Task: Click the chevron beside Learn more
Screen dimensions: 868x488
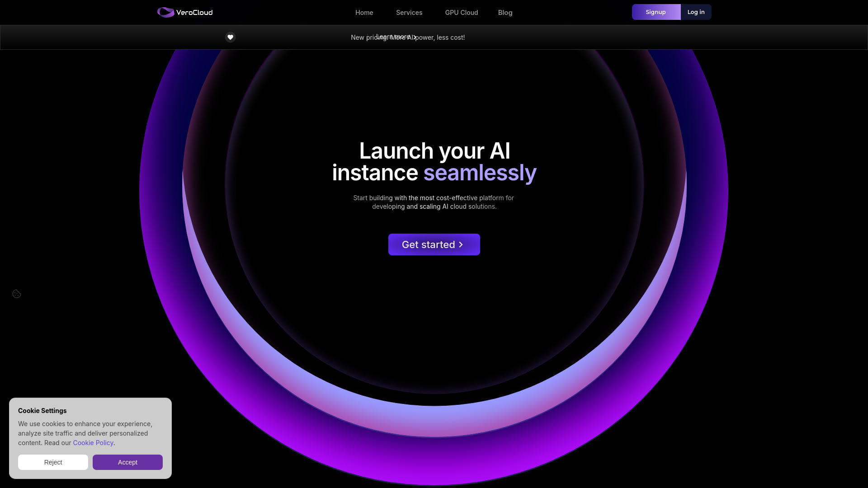Action: 415,37
